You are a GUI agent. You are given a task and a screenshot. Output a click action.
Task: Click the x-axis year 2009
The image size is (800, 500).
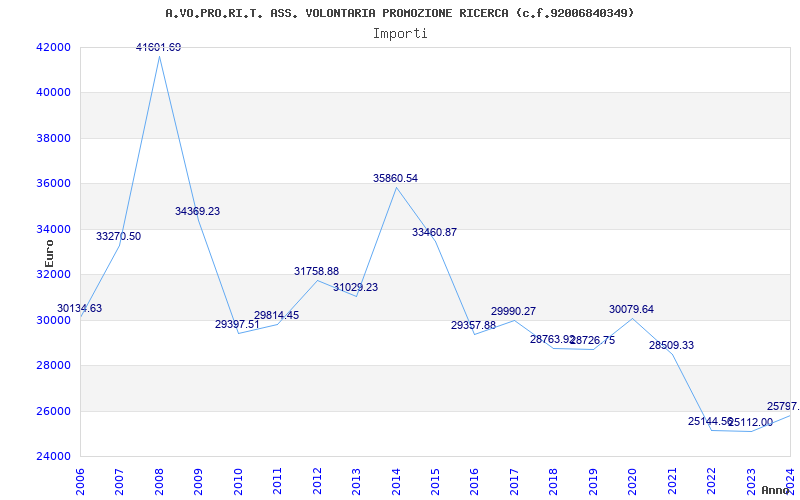click(198, 481)
